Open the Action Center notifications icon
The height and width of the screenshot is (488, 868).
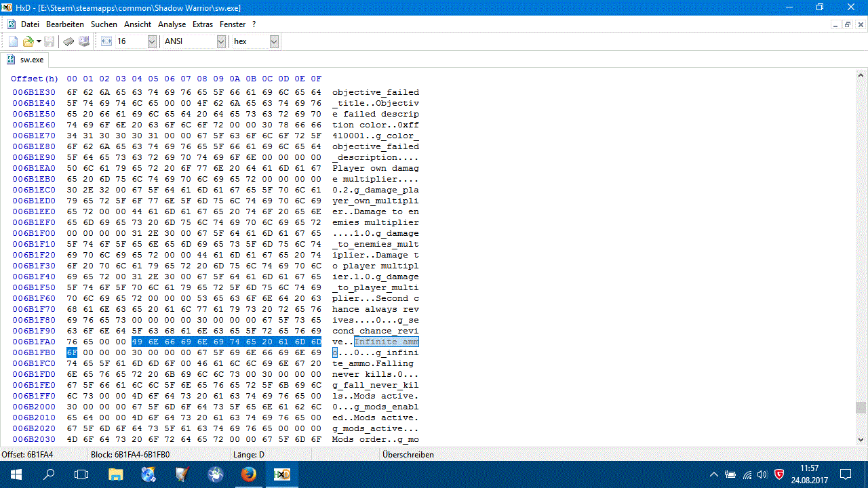[x=846, y=474]
